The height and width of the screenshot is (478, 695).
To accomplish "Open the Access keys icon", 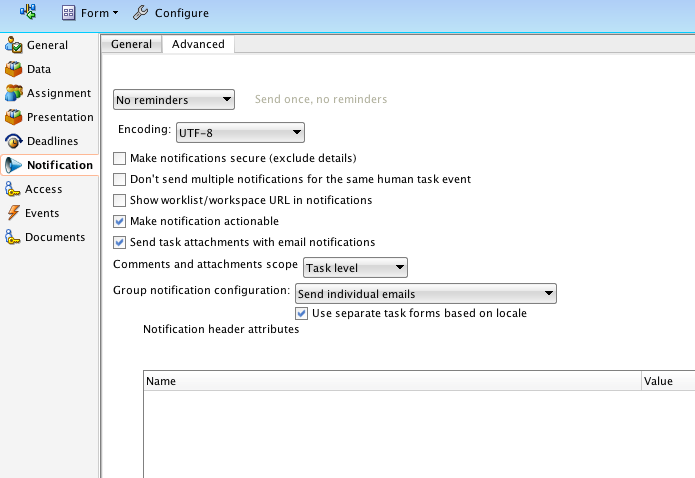I will (13, 189).
